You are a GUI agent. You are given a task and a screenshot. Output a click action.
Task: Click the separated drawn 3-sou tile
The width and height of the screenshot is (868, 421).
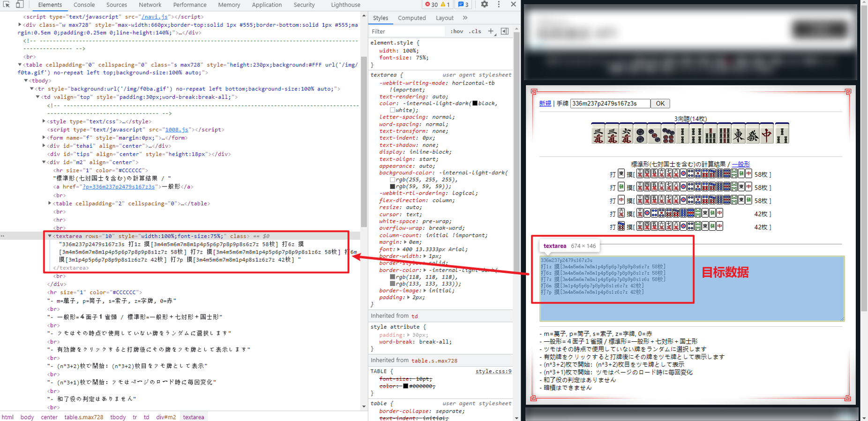click(782, 134)
